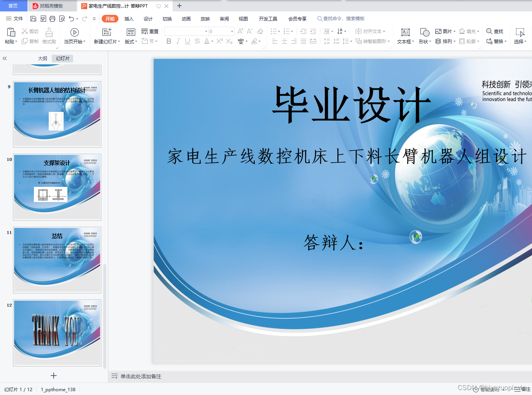532x395 pixels.
Task: Expand the Paste (粘贴) dropdown arrow
Action: 16,41
